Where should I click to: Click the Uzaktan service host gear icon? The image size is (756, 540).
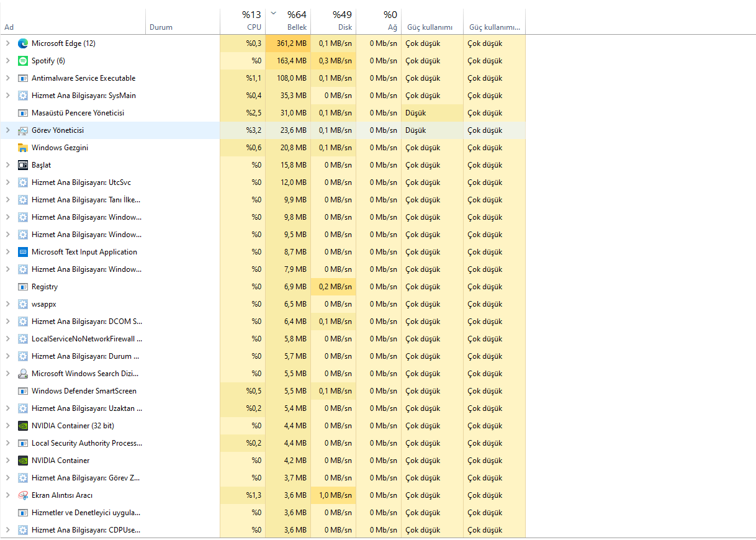click(x=23, y=408)
